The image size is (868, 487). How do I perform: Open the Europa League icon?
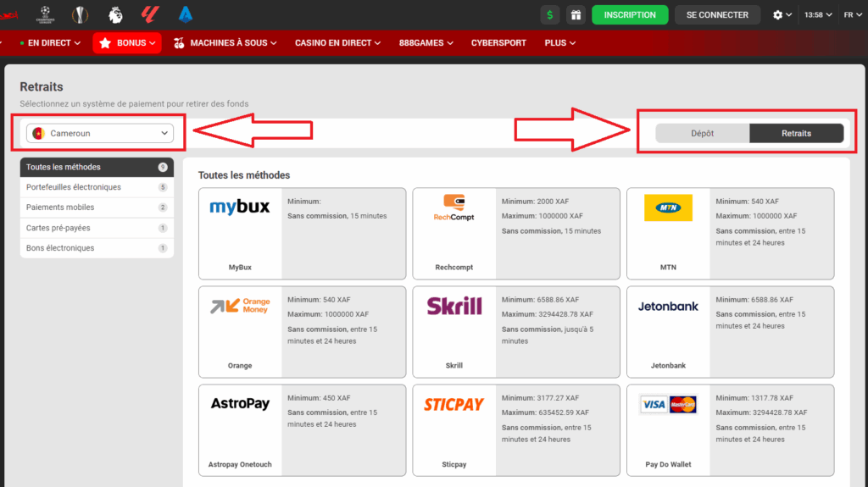81,15
